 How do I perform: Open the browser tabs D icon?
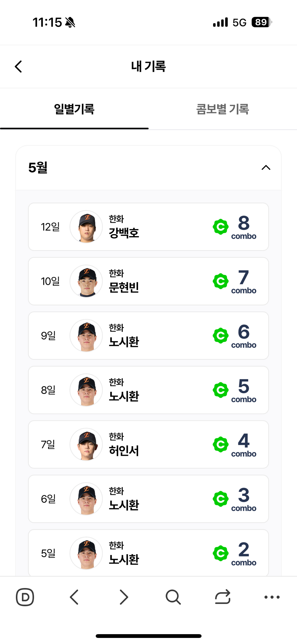[25, 597]
